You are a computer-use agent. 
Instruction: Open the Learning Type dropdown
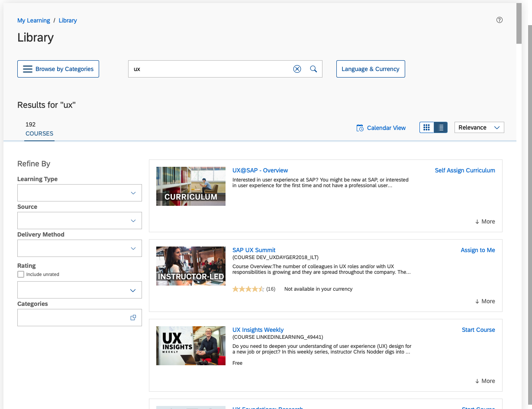tap(80, 193)
